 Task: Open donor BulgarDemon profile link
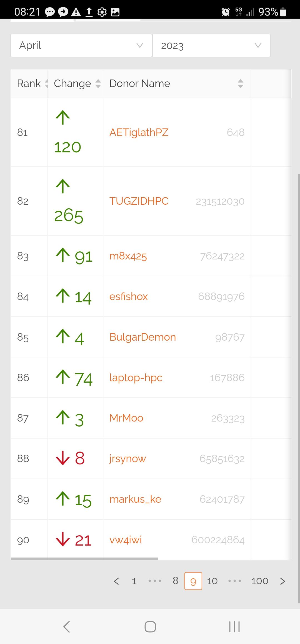[142, 337]
